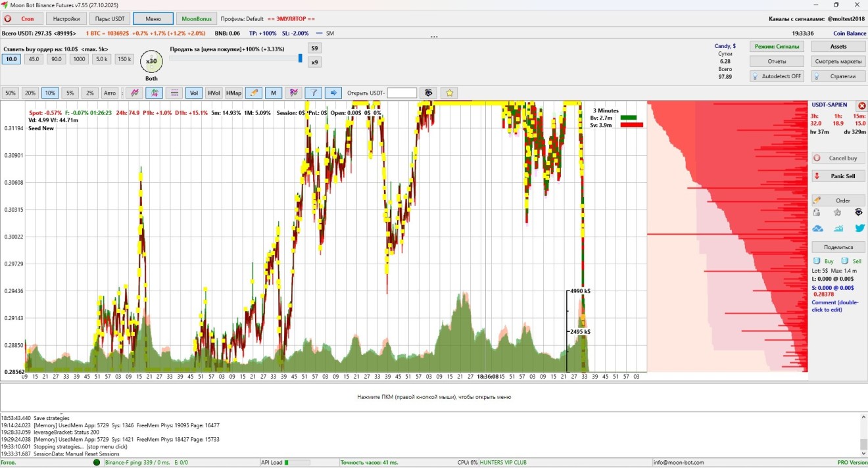Toggle the HVol button

pyautogui.click(x=214, y=93)
